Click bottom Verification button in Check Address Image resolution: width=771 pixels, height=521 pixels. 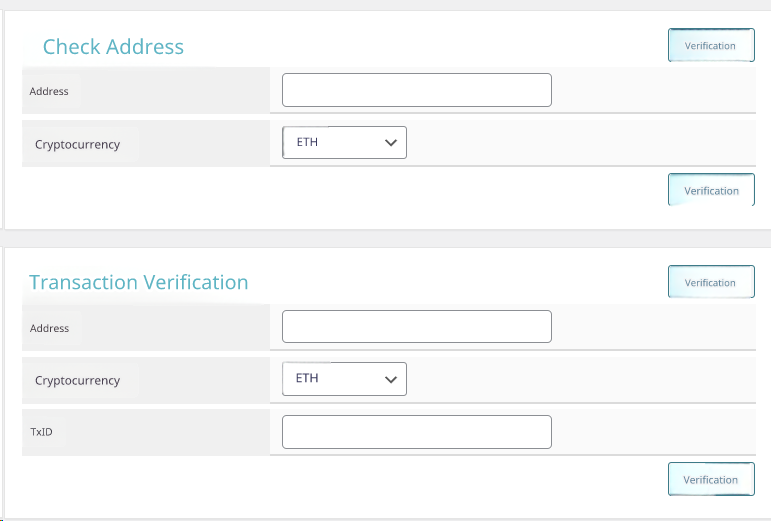pos(711,190)
